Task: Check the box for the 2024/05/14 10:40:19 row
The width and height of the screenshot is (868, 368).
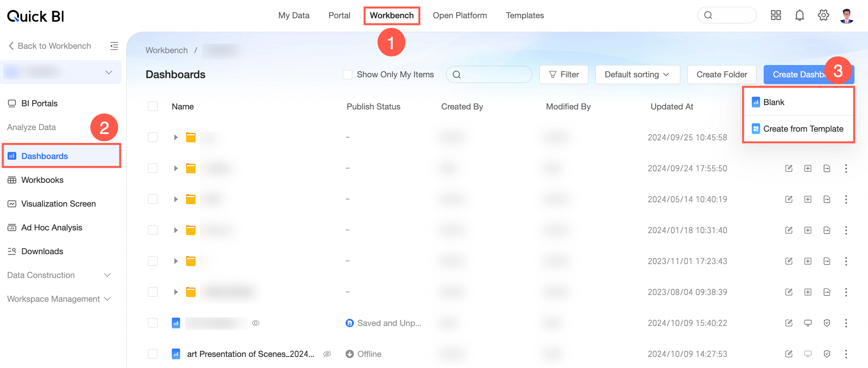Action: [x=153, y=199]
